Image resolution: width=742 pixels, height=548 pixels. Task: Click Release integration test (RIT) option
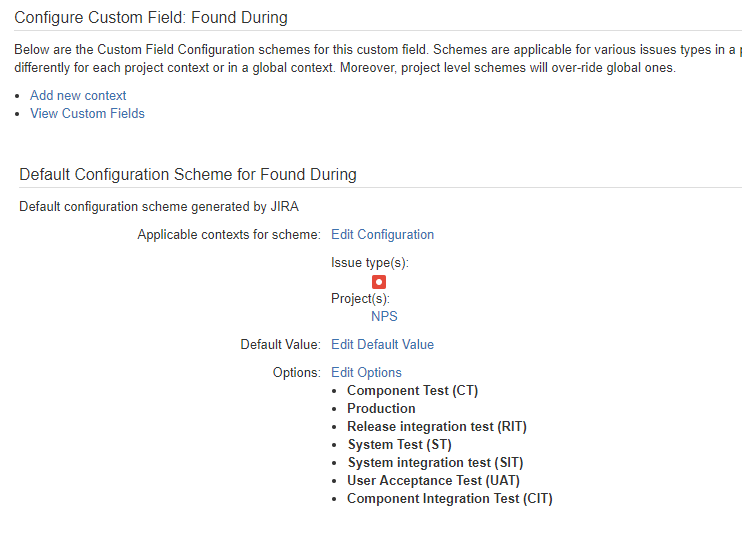pyautogui.click(x=437, y=427)
